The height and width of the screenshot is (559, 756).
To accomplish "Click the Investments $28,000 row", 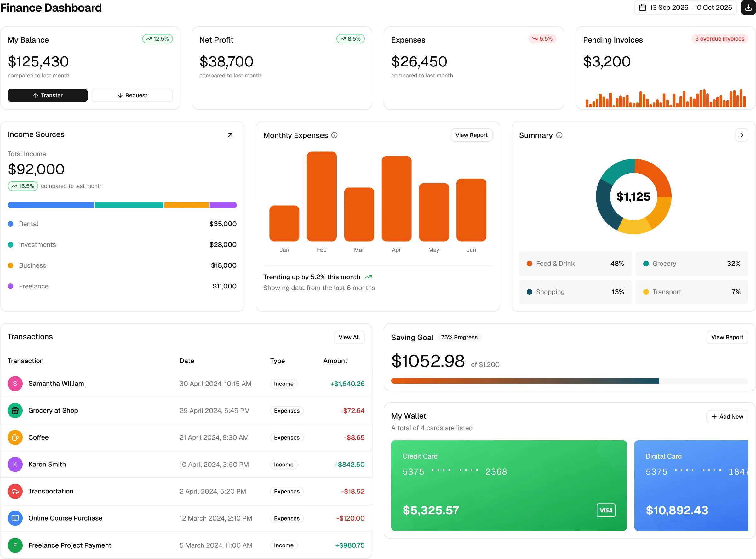I will [122, 245].
